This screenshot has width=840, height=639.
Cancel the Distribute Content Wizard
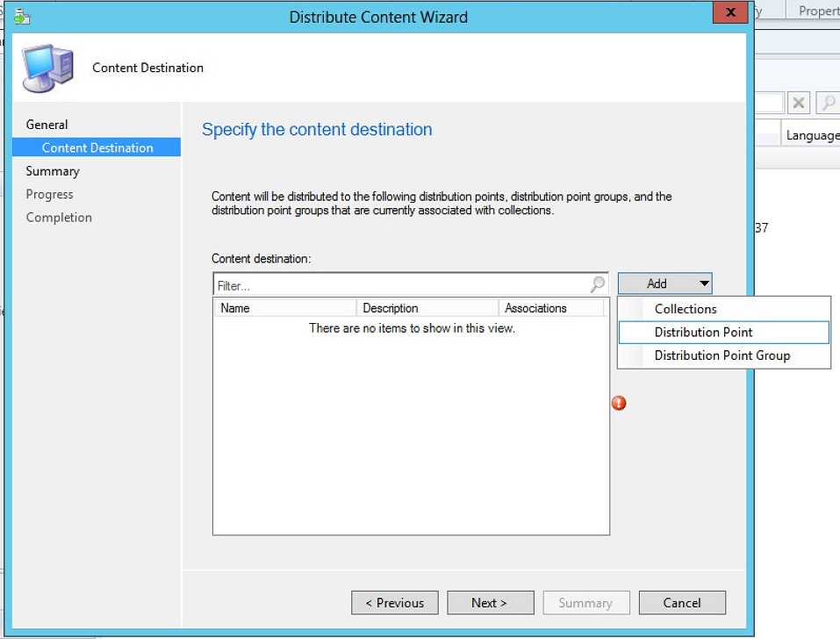click(x=682, y=602)
